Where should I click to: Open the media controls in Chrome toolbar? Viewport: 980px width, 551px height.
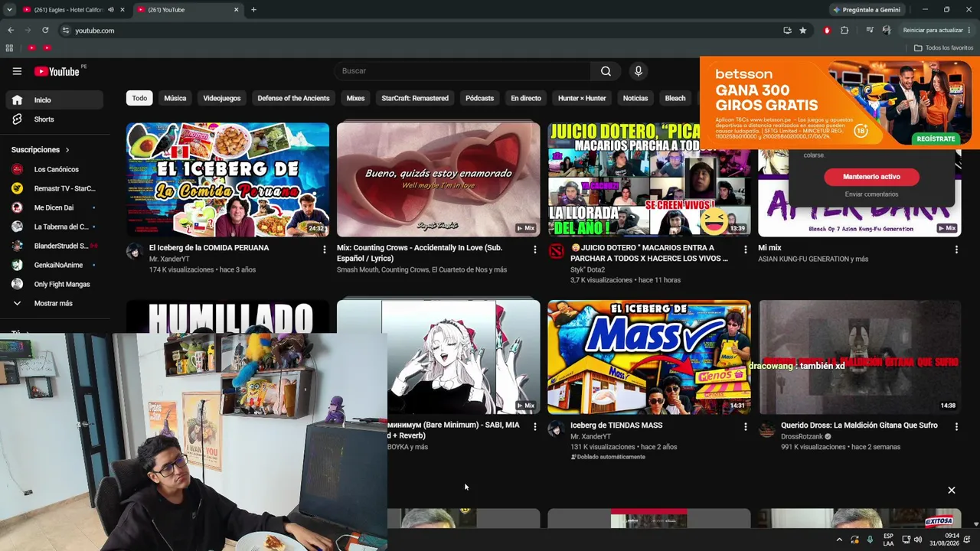coord(870,31)
